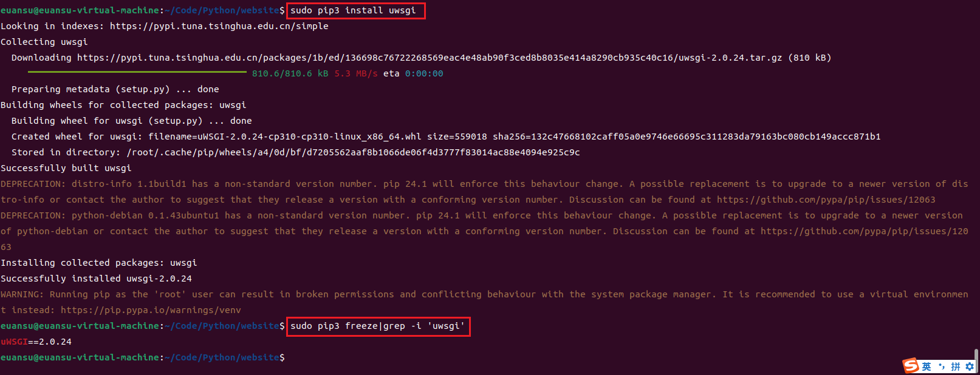Screen dimensions: 980x375
Task: Open the pip.pypa.io warnings/venv link
Action: click(151, 310)
